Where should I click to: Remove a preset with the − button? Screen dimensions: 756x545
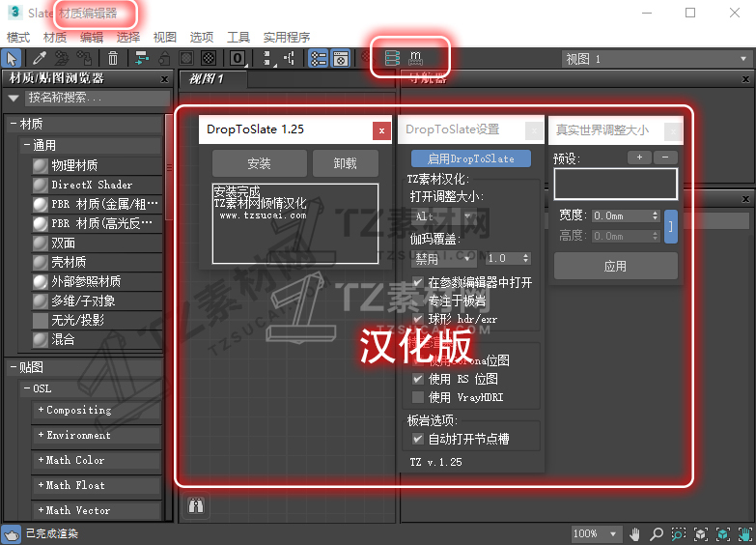(x=665, y=158)
